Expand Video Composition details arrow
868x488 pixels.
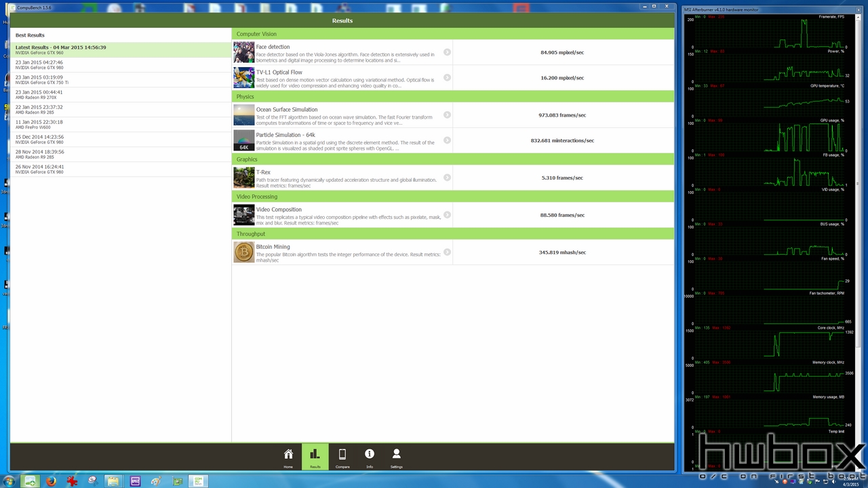[x=447, y=215]
